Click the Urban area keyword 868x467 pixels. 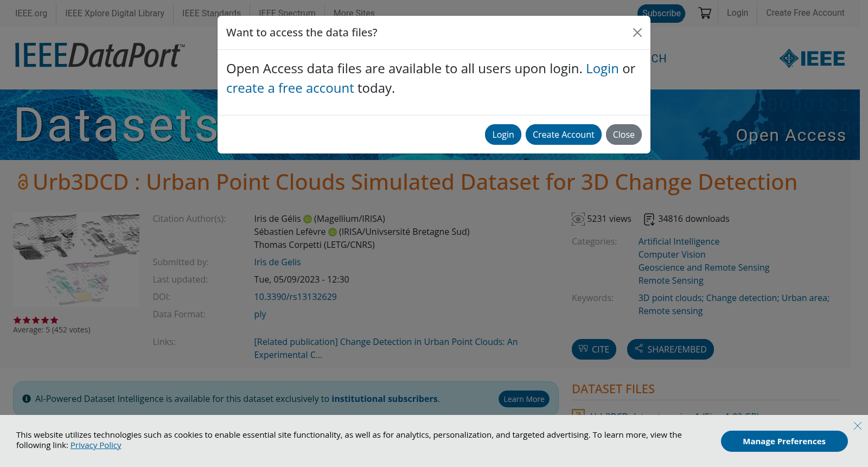click(805, 298)
